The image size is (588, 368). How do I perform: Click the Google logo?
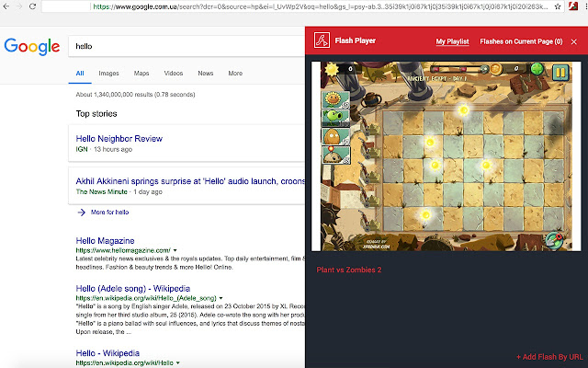click(32, 47)
